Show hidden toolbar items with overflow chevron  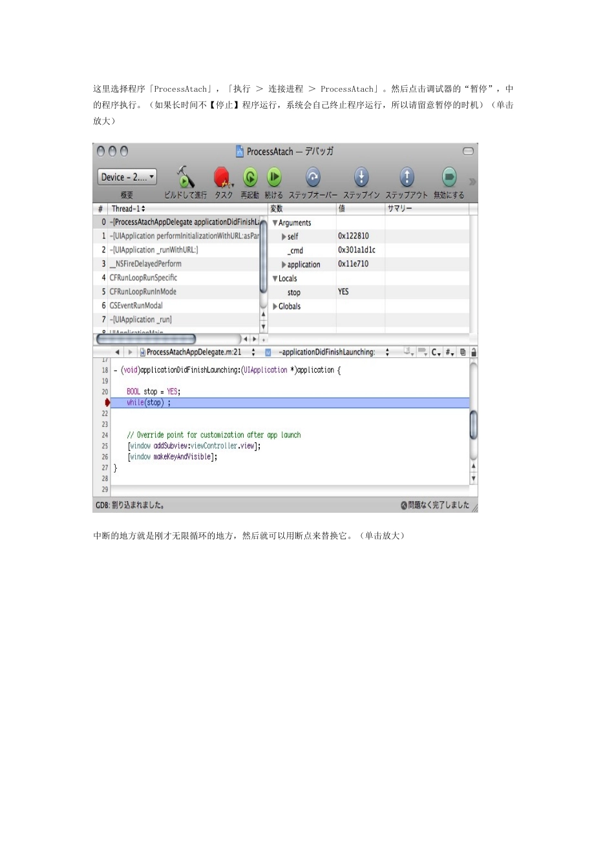pos(472,182)
